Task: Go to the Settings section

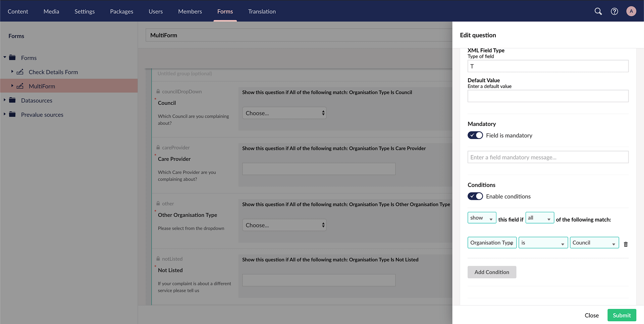Action: coord(85,11)
